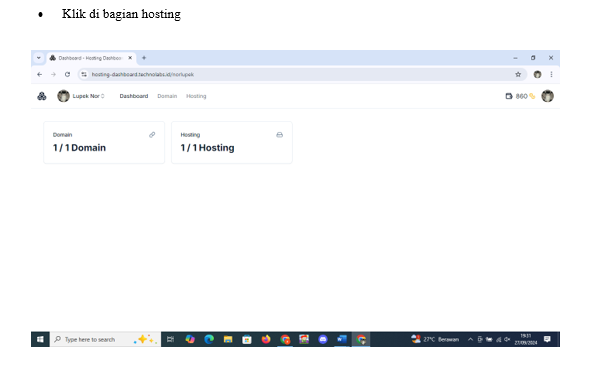Open the Hosting nav tab
Image resolution: width=602 pixels, height=365 pixels.
(x=196, y=96)
